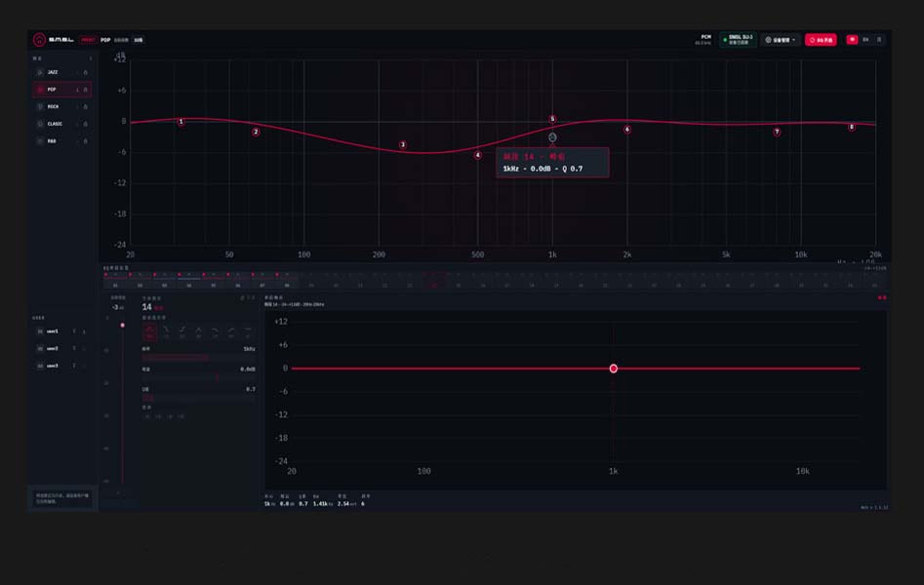924x585 pixels.
Task: Click the lock icon on the R&B row
Action: click(86, 141)
